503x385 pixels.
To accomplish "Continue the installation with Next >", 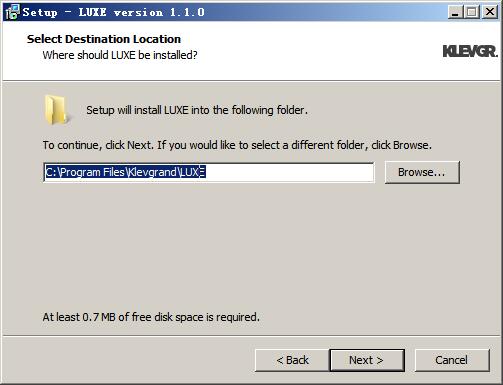I will (x=367, y=360).
